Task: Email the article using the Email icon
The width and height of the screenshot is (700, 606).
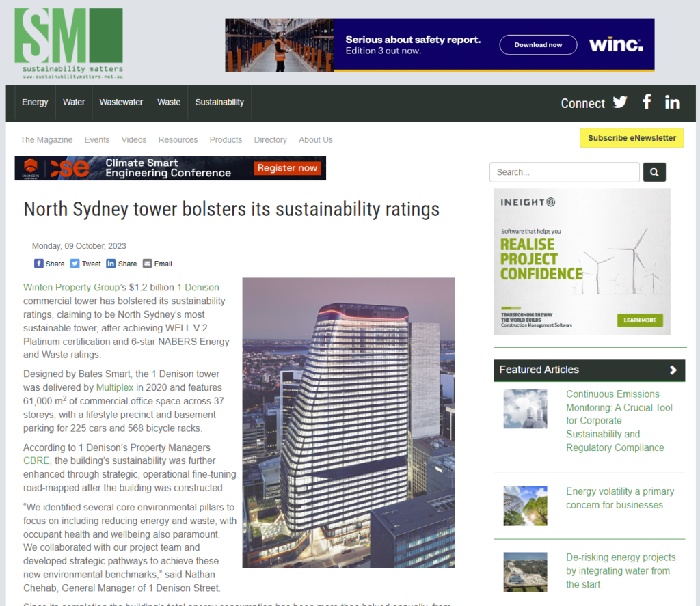Action: 157,263
